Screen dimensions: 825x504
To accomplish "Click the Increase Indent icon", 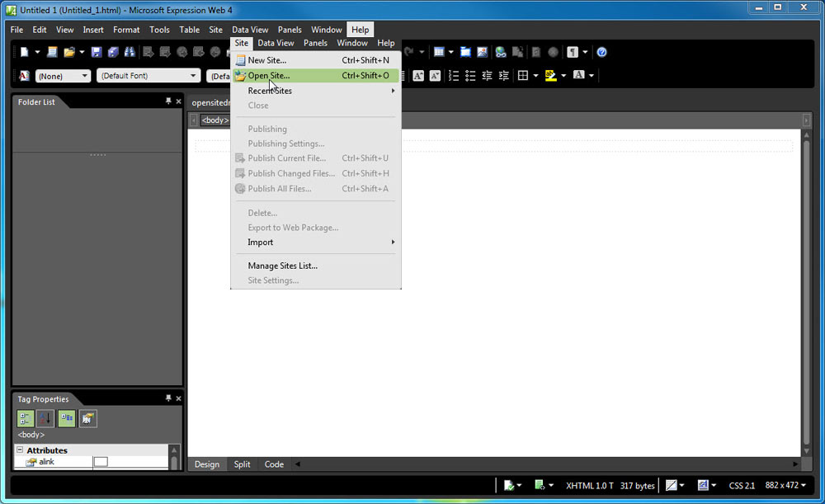I will tap(504, 76).
